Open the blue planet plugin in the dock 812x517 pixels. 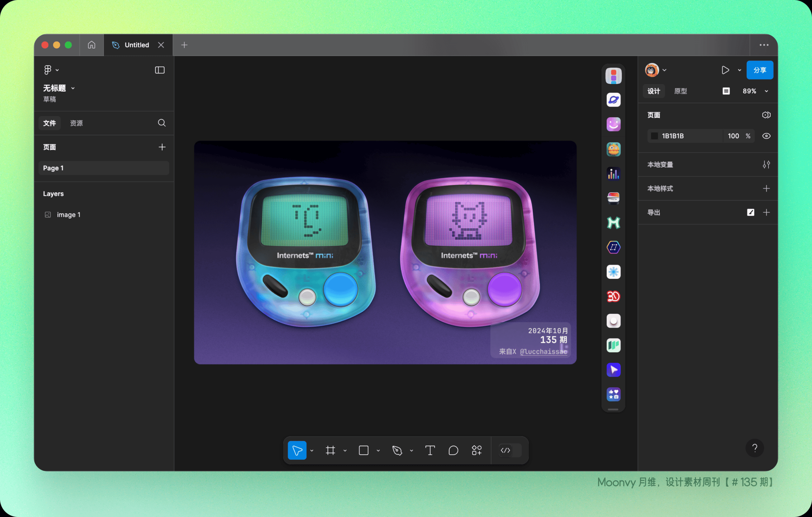[x=613, y=100]
